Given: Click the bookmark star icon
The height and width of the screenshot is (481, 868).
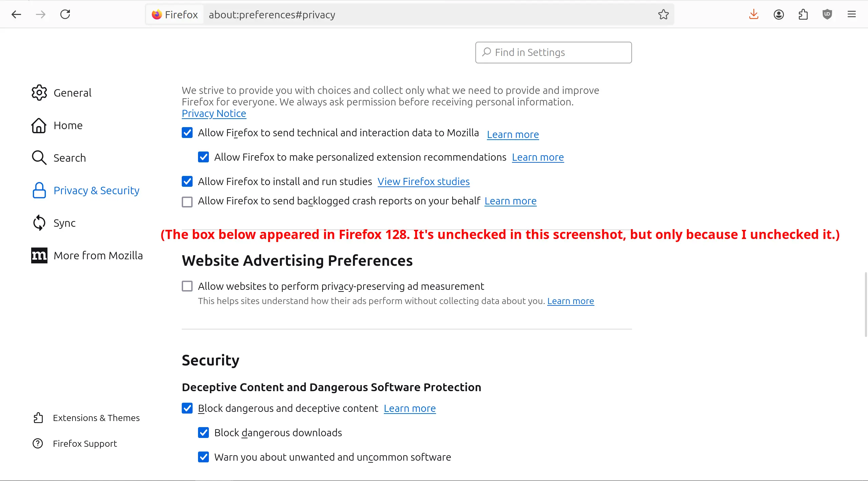Looking at the screenshot, I should click(x=664, y=14).
